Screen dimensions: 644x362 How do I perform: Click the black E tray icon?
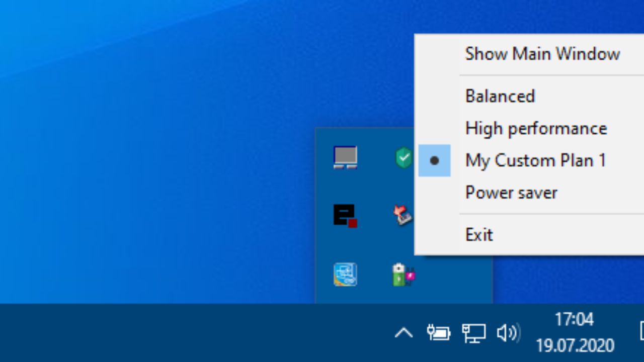click(345, 216)
